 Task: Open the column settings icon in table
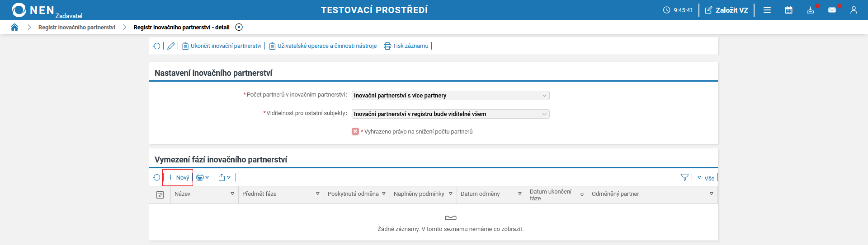click(160, 195)
